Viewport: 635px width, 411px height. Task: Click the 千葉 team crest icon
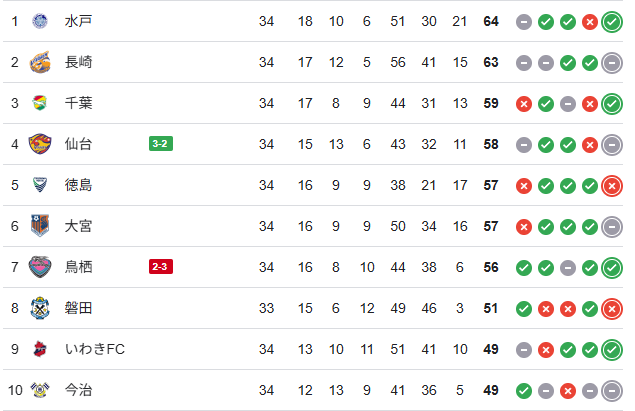pyautogui.click(x=40, y=103)
